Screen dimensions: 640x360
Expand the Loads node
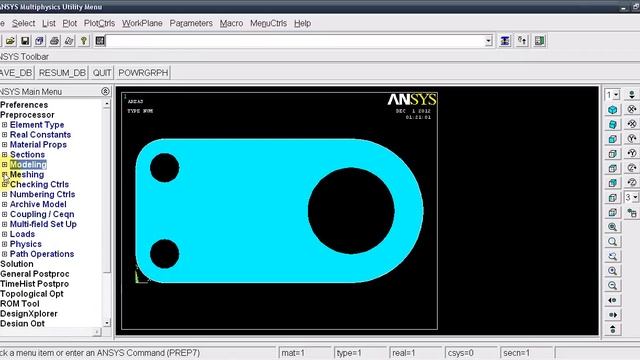click(x=4, y=234)
